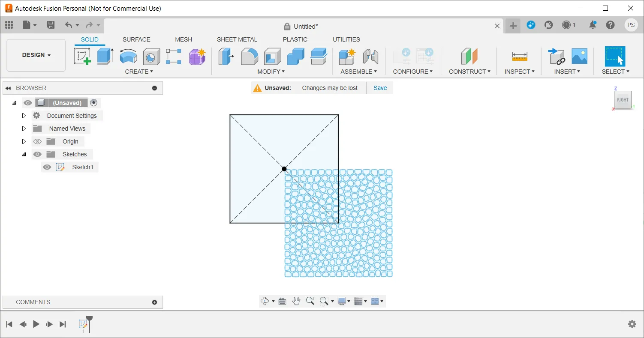This screenshot has width=644, height=338.
Task: Click the New Component icon
Action: coord(347,56)
